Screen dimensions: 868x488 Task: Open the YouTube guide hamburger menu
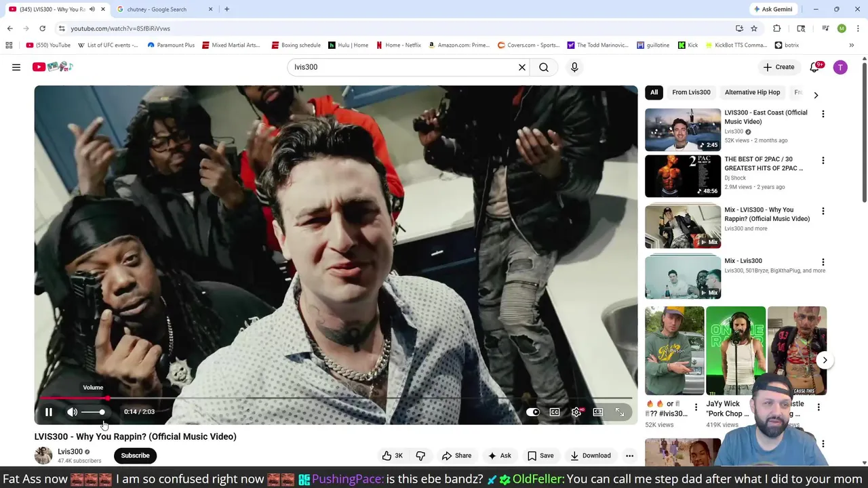pyautogui.click(x=16, y=67)
